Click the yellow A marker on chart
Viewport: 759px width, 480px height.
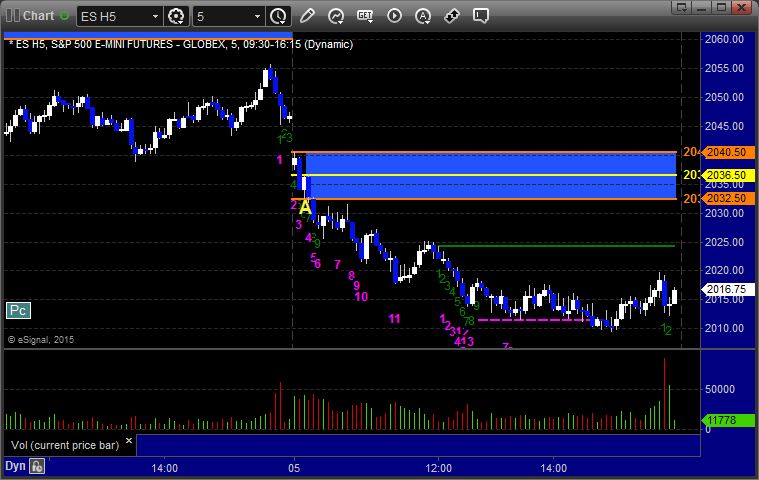(305, 207)
